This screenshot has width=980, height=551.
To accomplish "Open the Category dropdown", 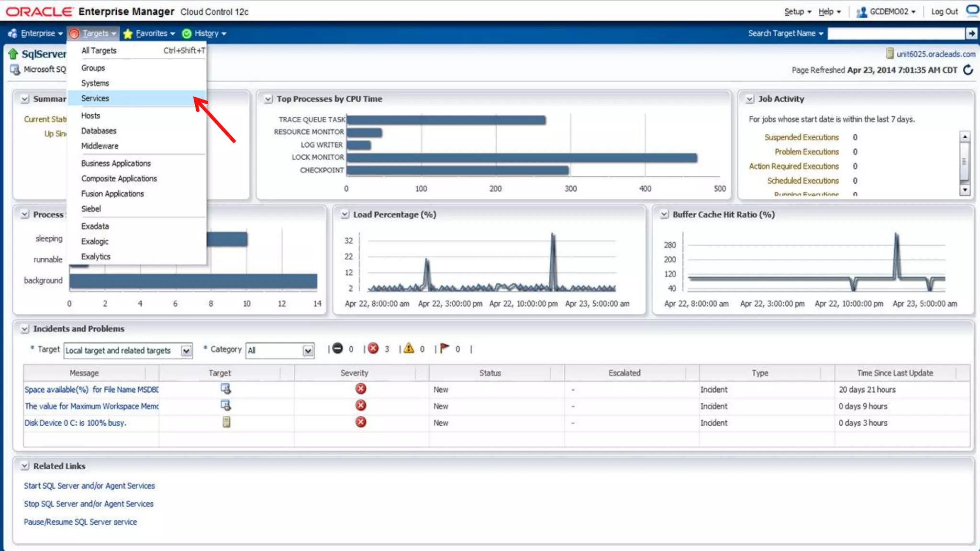I will tap(308, 351).
